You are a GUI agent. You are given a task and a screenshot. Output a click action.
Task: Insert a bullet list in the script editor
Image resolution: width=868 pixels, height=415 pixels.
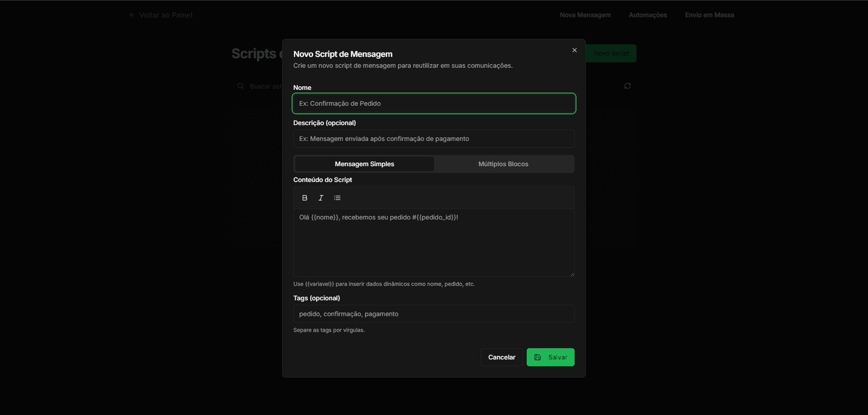coord(337,197)
